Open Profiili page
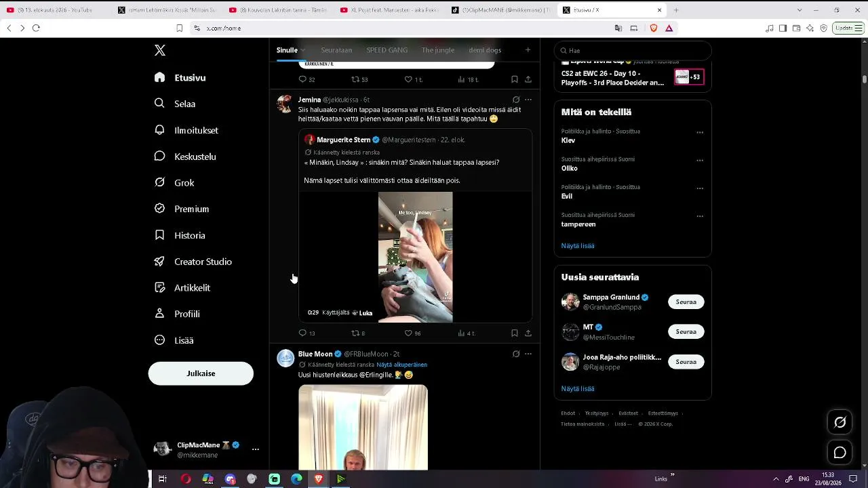The height and width of the screenshot is (488, 868). [x=177, y=314]
